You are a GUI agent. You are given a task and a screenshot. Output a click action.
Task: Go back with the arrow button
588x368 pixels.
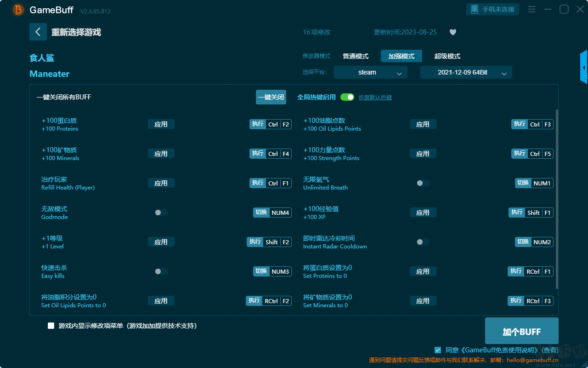pos(38,32)
